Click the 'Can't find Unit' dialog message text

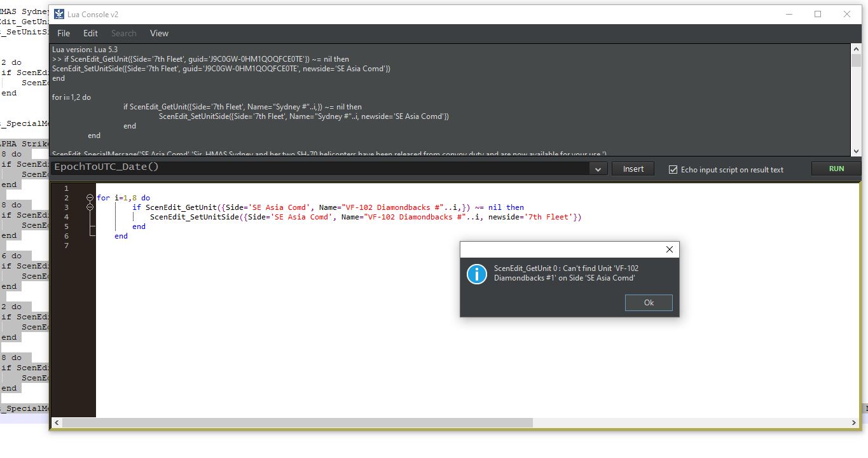[567, 273]
